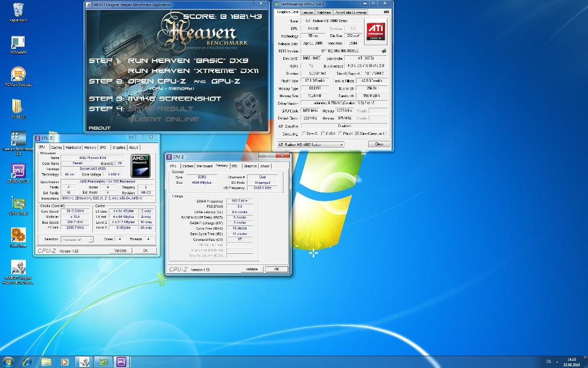Open the PCMark05 desktop shortcut

click(x=18, y=45)
